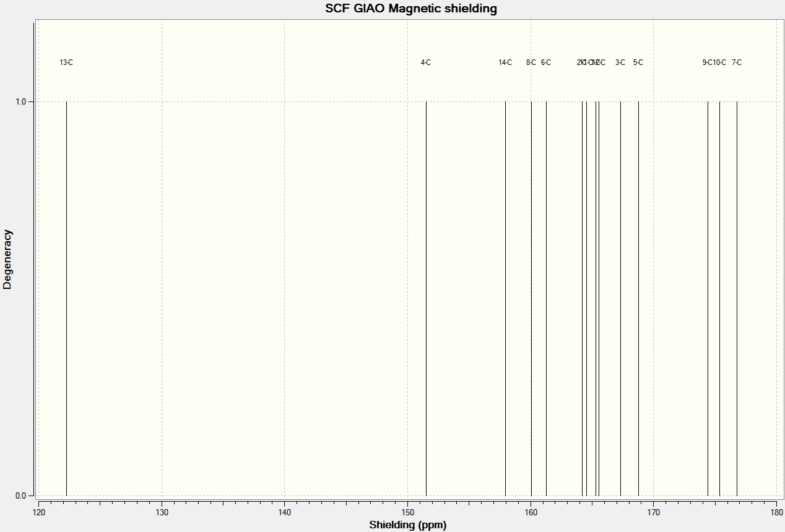The width and height of the screenshot is (785, 532).
Task: Click the Degeneracy axis label
Action: tap(7, 259)
